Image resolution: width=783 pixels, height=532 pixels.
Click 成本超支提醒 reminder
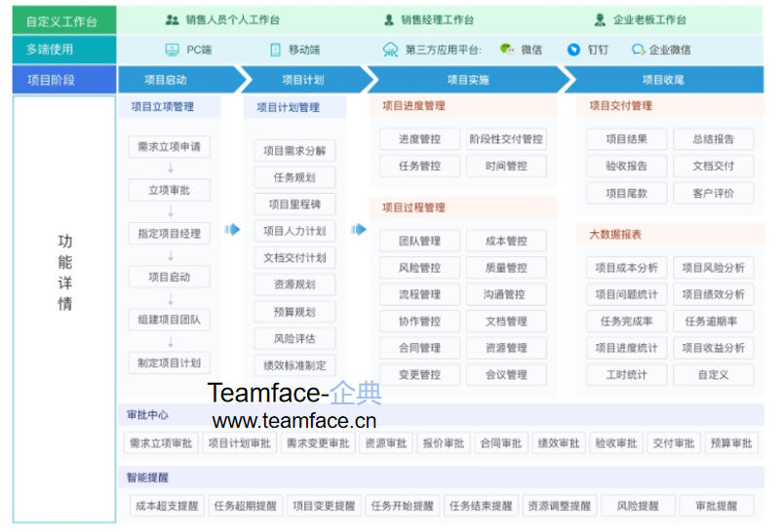point(167,506)
